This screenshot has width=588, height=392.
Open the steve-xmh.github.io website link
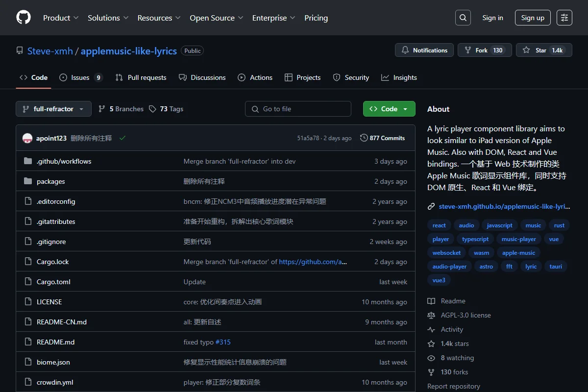pos(504,207)
